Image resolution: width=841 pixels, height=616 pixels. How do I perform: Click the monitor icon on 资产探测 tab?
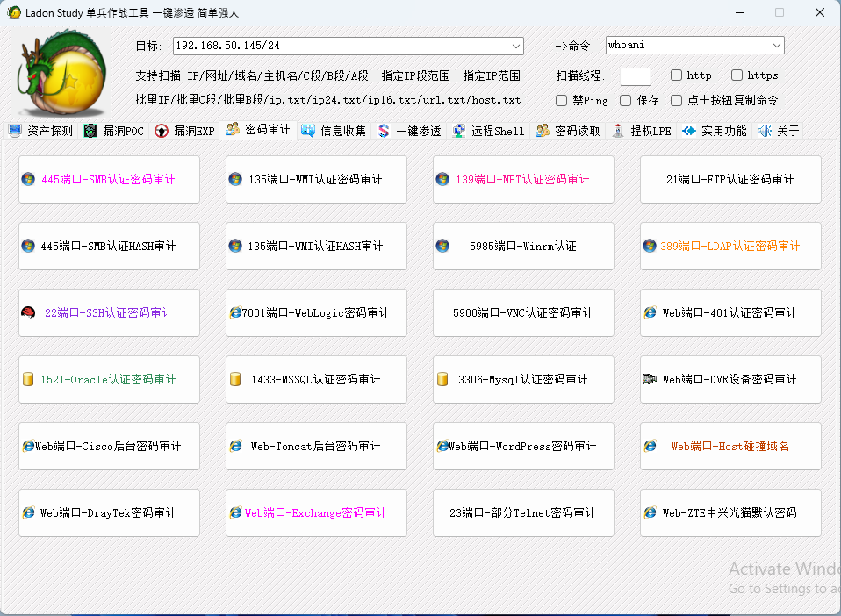point(15,130)
